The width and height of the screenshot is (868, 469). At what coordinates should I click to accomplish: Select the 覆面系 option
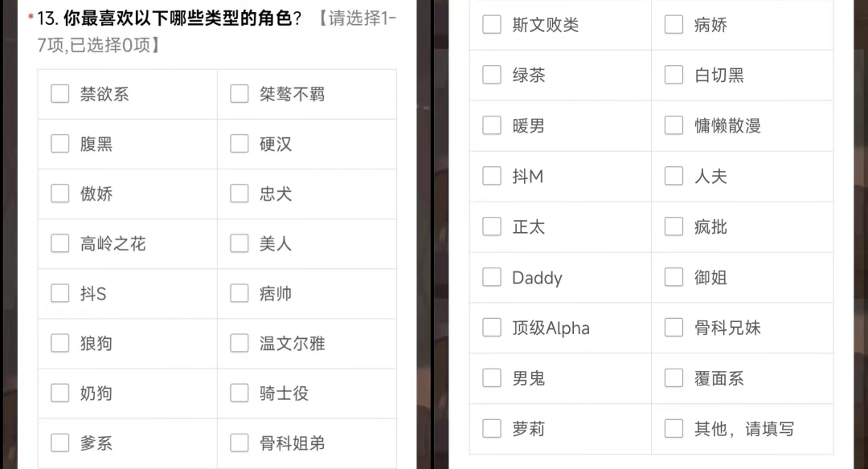pos(674,377)
